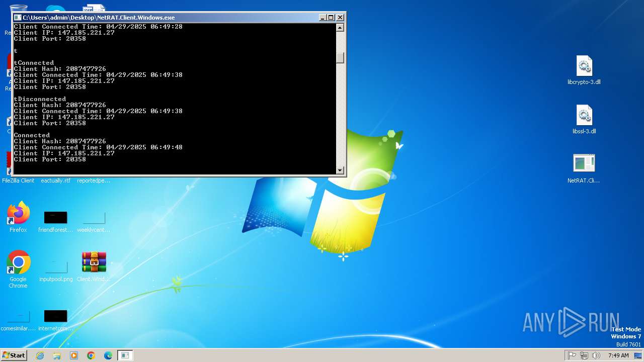
Task: Select inputpool.png desktop file
Action: coord(56,271)
